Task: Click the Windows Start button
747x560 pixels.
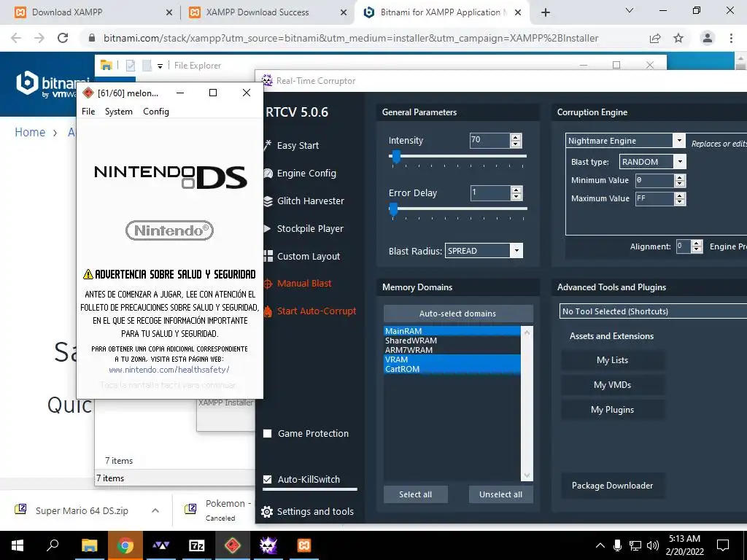Action: pos(18,545)
